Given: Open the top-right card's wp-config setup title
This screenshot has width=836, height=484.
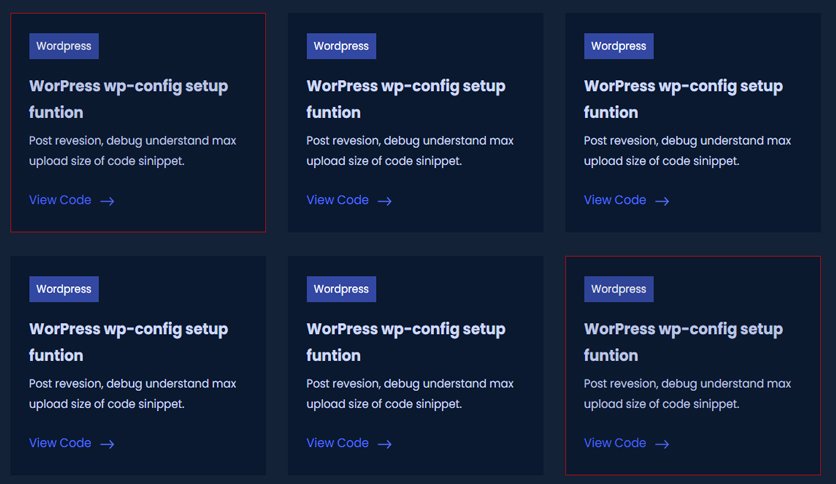Looking at the screenshot, I should click(x=684, y=99).
